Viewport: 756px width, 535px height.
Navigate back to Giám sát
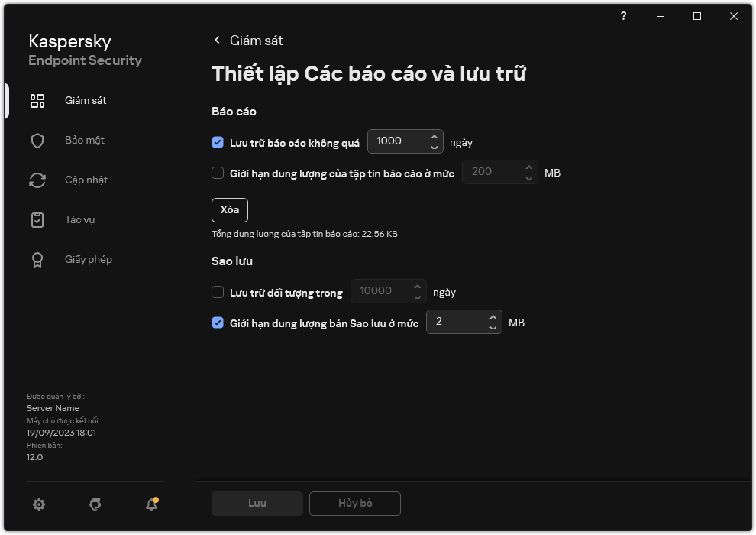point(248,40)
